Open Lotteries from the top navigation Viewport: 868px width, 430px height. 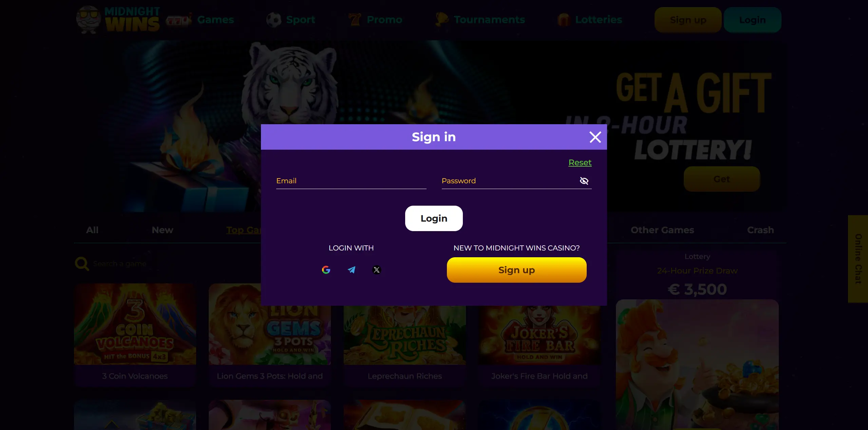(590, 20)
